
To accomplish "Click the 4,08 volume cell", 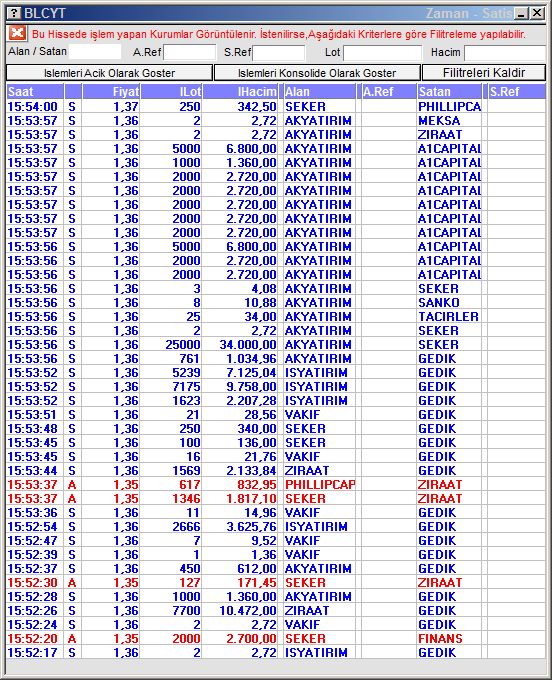I will click(240, 289).
